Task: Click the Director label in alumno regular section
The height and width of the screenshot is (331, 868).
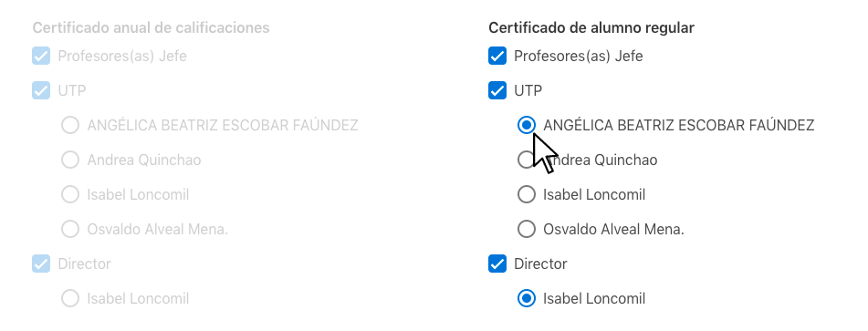Action: tap(540, 264)
